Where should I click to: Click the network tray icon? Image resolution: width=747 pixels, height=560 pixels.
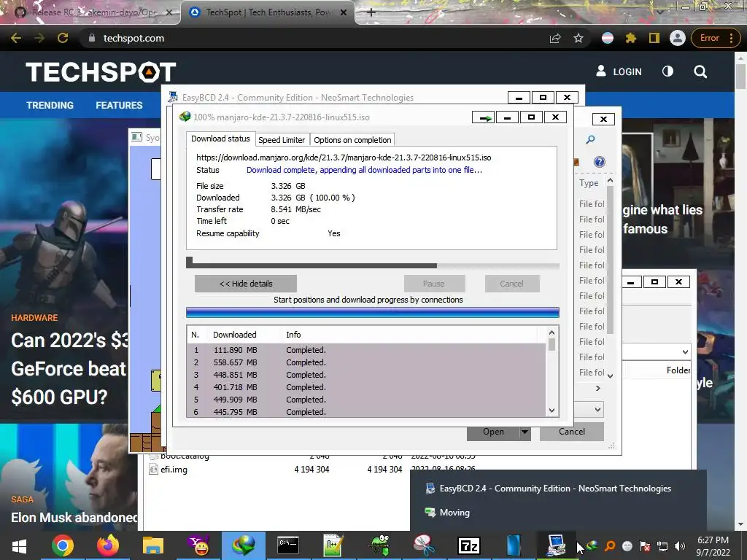pyautogui.click(x=662, y=546)
